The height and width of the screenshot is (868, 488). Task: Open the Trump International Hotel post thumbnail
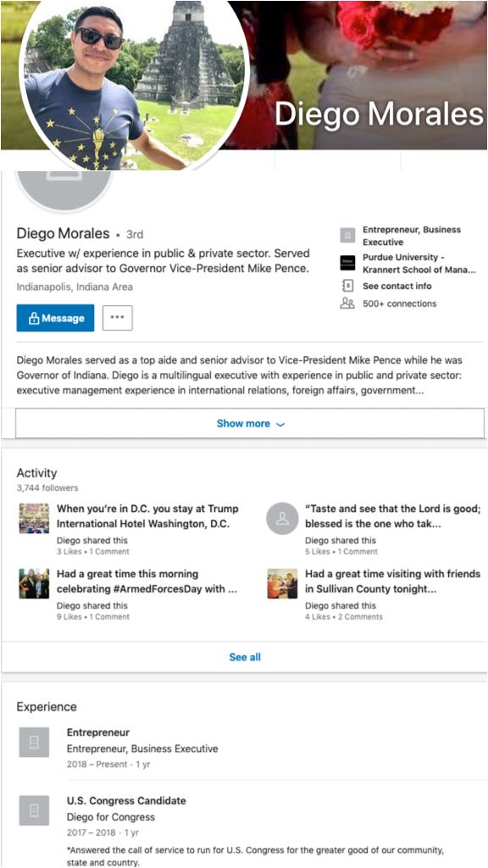pos(34,518)
